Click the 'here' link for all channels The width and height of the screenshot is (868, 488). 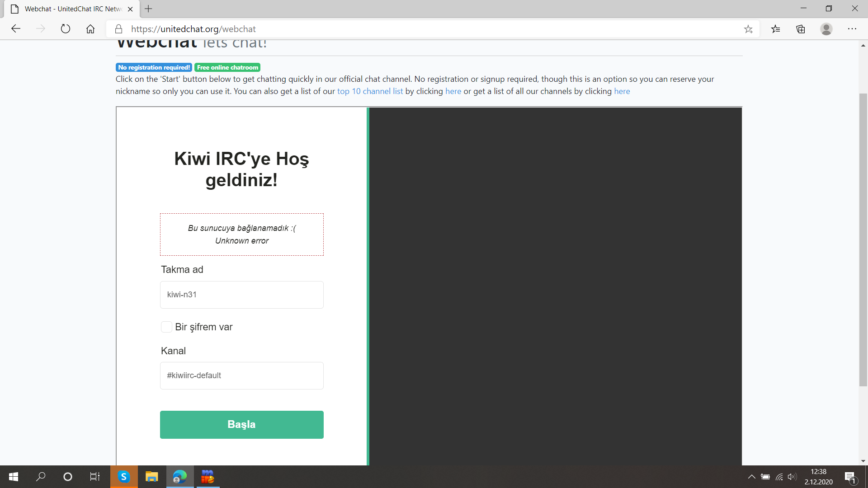(622, 91)
